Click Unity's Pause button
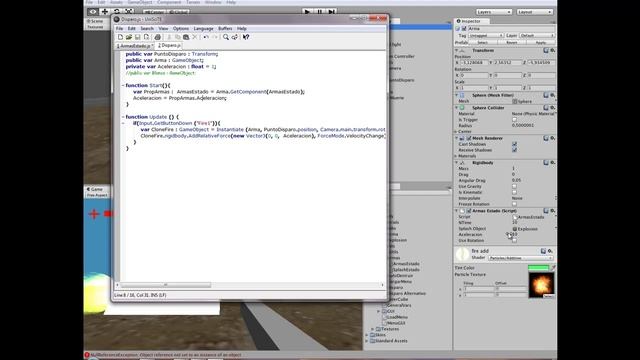The image size is (640, 360). tap(320, 12)
